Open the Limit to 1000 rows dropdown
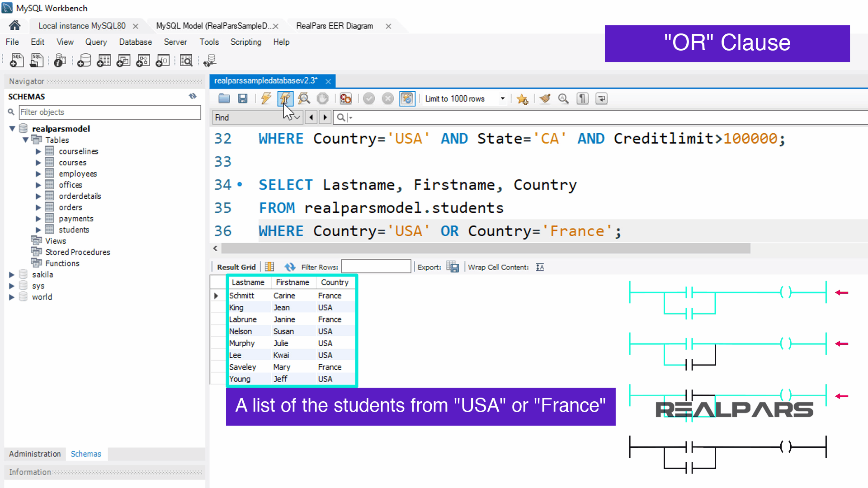 pyautogui.click(x=502, y=99)
